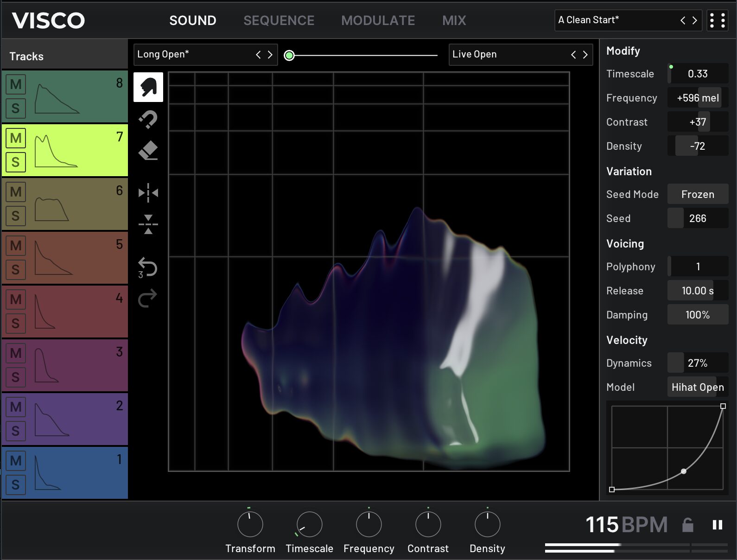
Task: Mute track 1
Action: coord(16,461)
